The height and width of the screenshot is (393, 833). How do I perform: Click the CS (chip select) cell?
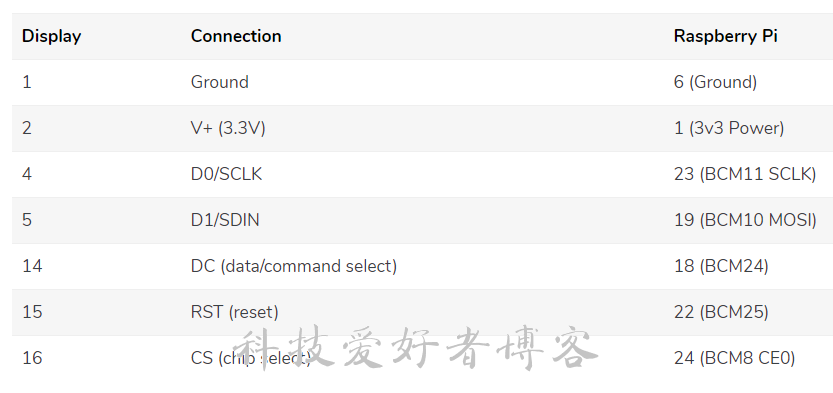251,358
